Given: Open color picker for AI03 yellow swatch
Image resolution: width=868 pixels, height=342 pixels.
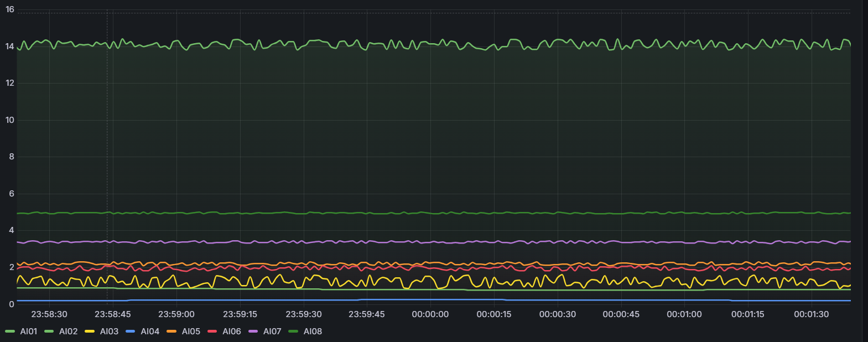Looking at the screenshot, I should pyautogui.click(x=90, y=331).
